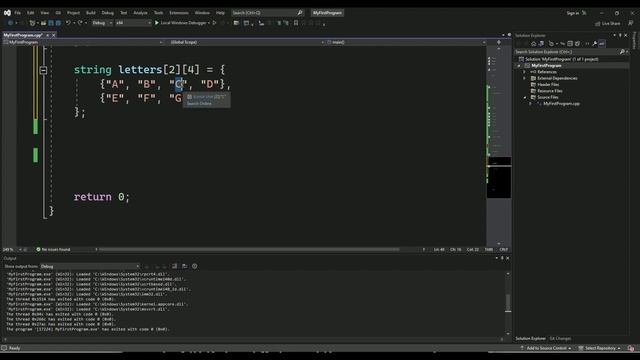This screenshot has width=640, height=360.
Task: Click Pending Changes Filter icon in Solution Explorer
Action: click(551, 44)
